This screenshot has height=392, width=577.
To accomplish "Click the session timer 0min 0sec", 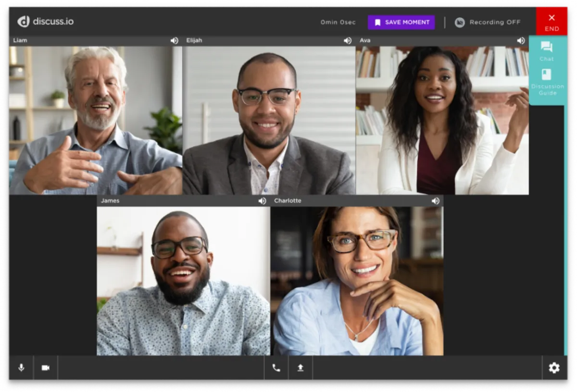I will point(339,22).
